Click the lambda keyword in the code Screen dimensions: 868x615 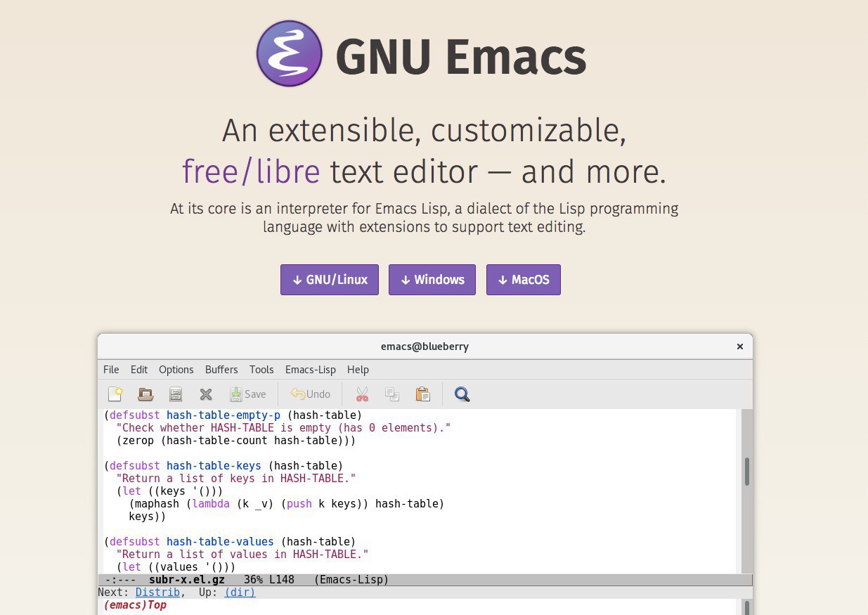point(211,504)
